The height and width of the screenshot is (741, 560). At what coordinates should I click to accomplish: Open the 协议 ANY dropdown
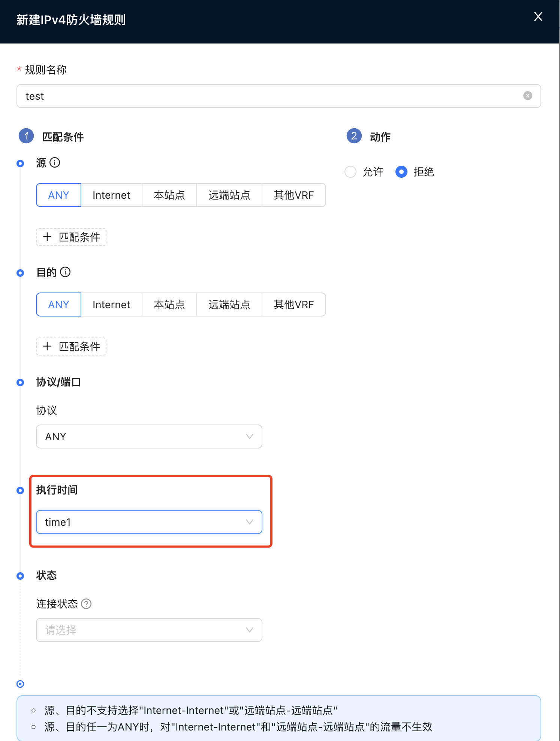[x=149, y=436]
